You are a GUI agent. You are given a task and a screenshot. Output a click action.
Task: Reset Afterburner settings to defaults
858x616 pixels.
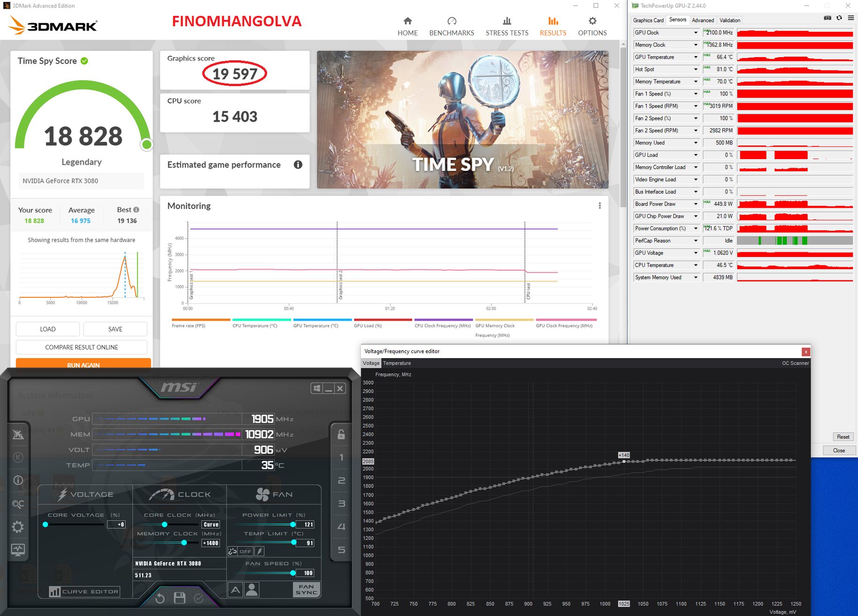click(160, 598)
